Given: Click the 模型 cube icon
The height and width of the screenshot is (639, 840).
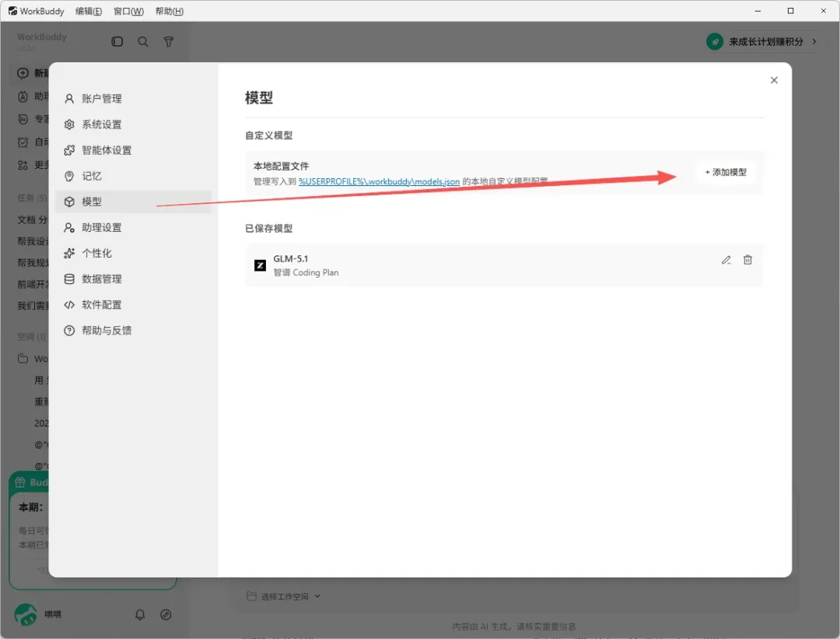Looking at the screenshot, I should pos(69,202).
